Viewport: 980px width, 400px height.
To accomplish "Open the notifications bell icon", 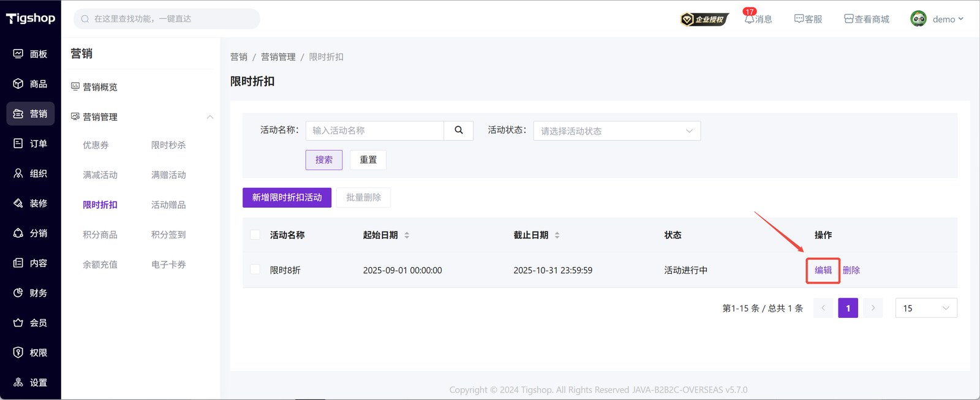I will pos(749,19).
